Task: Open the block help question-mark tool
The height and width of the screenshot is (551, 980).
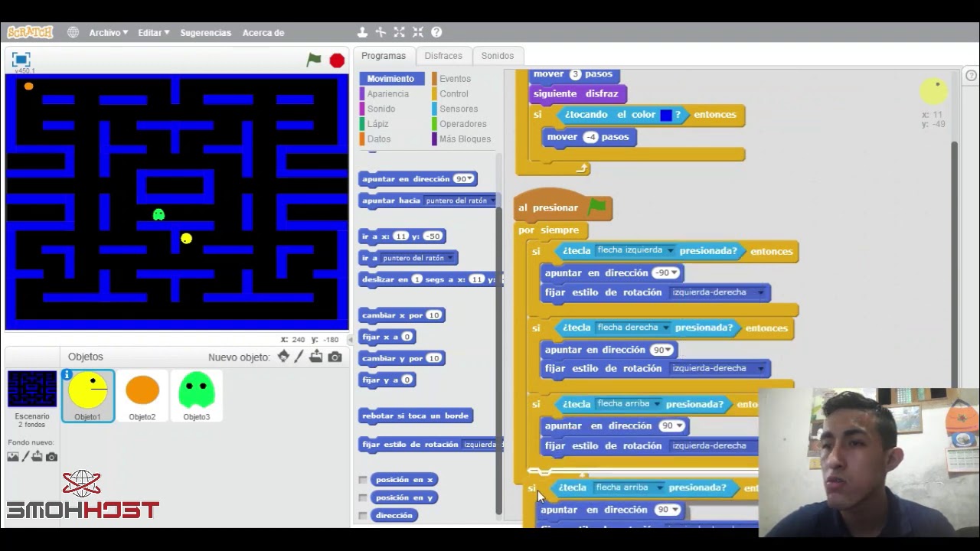Action: coord(436,32)
